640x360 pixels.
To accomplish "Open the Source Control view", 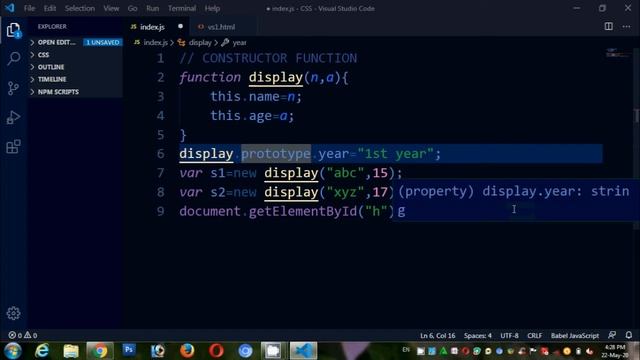I will [13, 88].
